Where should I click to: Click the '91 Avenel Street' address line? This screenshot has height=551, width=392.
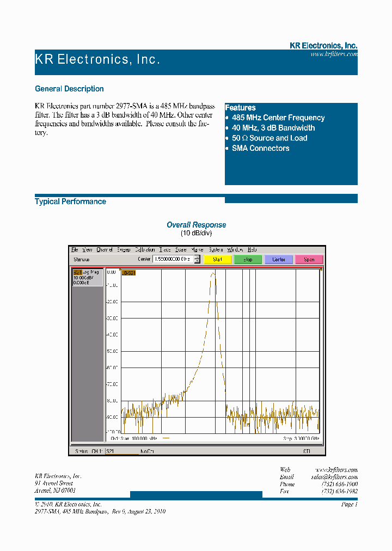point(54,483)
